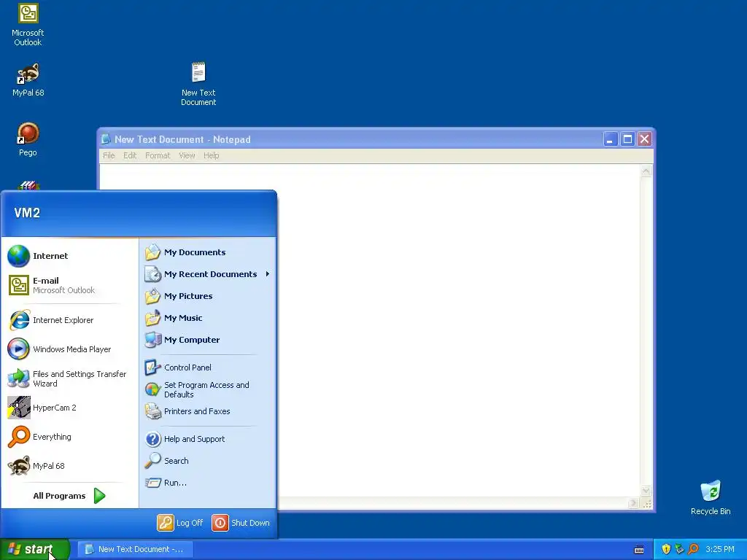This screenshot has height=560, width=747.
Task: Open Control Panel
Action: click(x=208, y=367)
